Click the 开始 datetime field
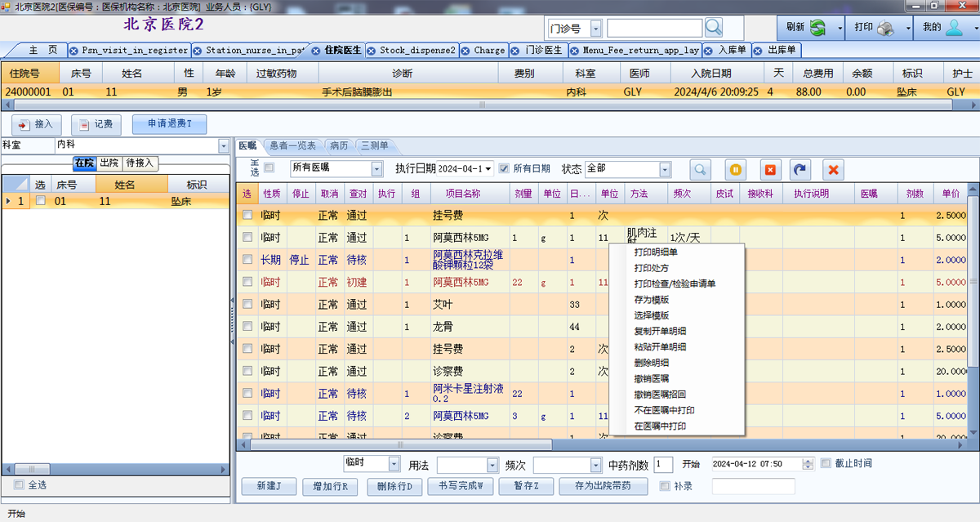 tap(763, 464)
